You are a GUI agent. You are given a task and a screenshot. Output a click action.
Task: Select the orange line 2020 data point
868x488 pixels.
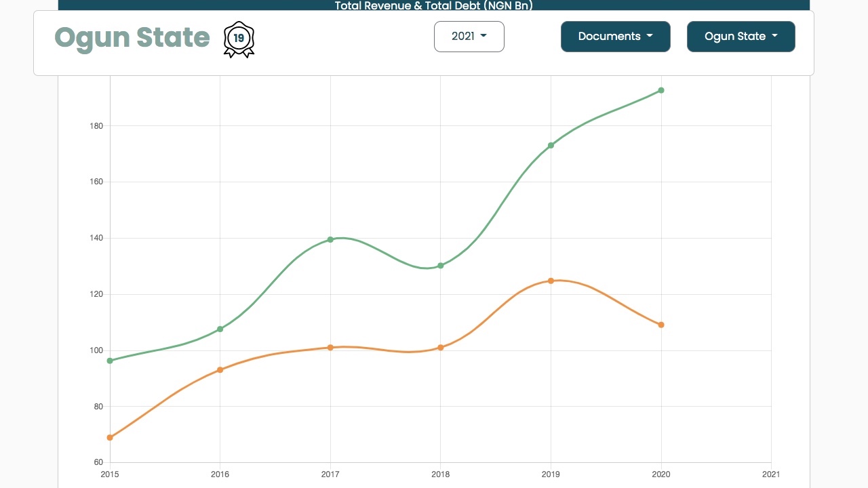[661, 325]
